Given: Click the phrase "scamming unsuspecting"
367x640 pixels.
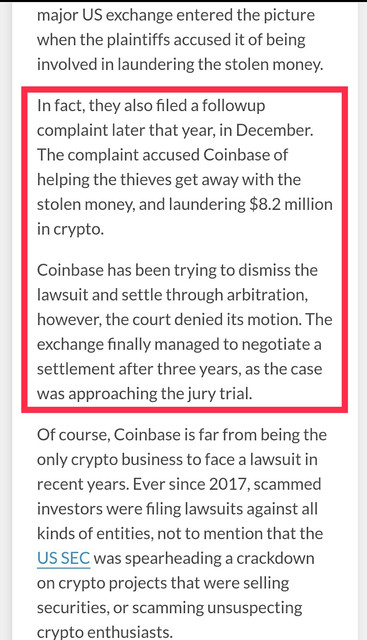Looking at the screenshot, I should 217,607.
